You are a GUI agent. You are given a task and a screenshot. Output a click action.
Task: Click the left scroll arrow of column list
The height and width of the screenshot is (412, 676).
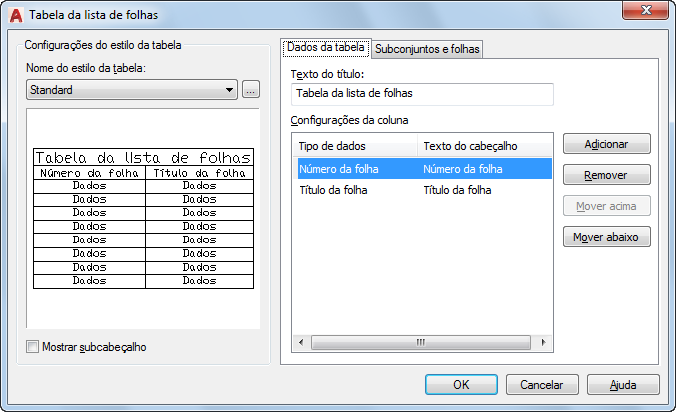(301, 343)
